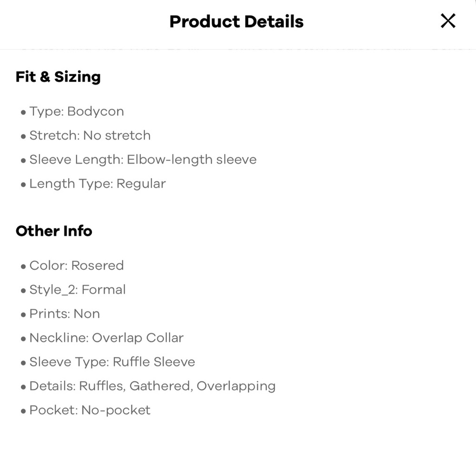
Task: Click the bullet before Type: Bodycon
Action: [23, 113]
